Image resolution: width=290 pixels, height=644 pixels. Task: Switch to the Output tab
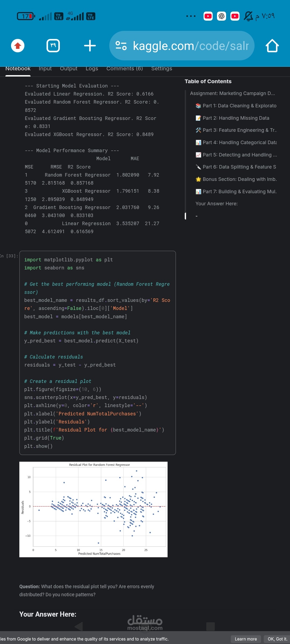coord(68,69)
